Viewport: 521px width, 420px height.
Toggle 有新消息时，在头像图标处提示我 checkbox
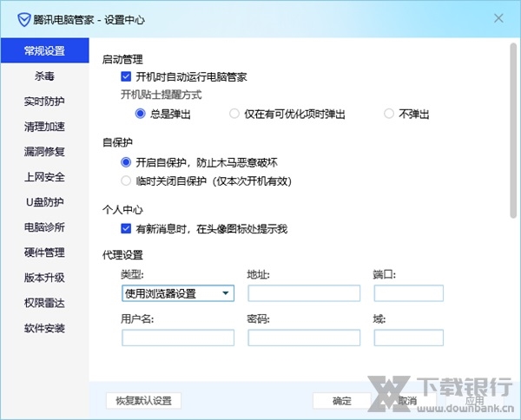(126, 228)
